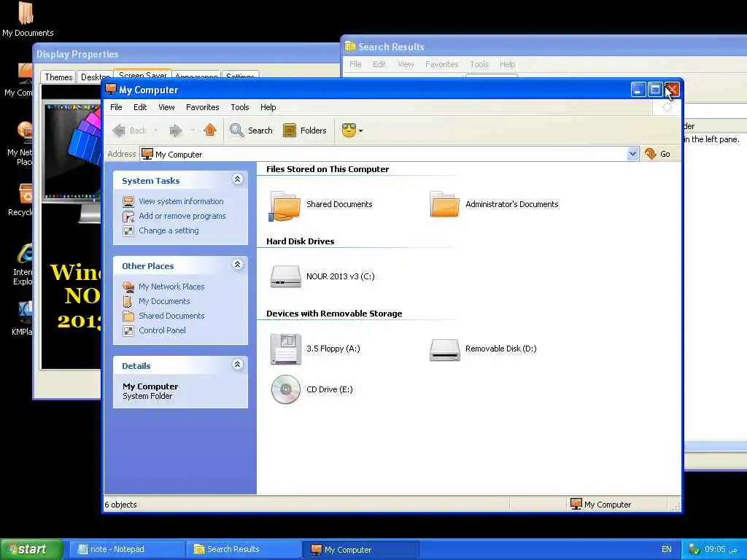Click the EN language indicator

[x=667, y=549]
